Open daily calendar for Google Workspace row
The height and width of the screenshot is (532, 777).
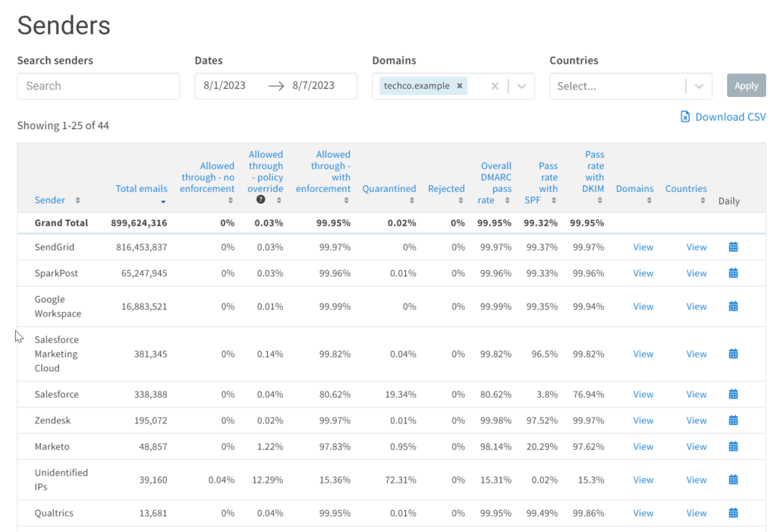734,307
